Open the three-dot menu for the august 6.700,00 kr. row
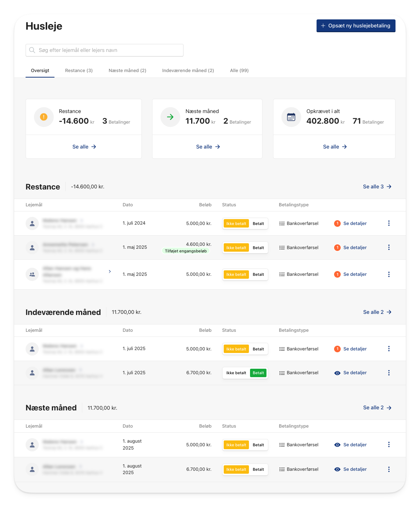 pyautogui.click(x=389, y=469)
